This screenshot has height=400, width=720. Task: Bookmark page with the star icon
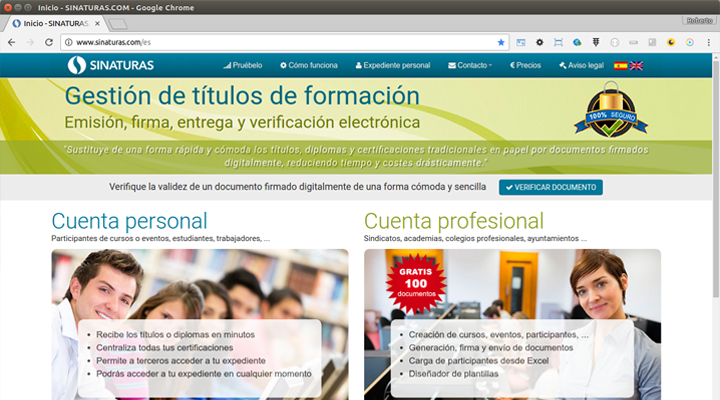click(501, 42)
